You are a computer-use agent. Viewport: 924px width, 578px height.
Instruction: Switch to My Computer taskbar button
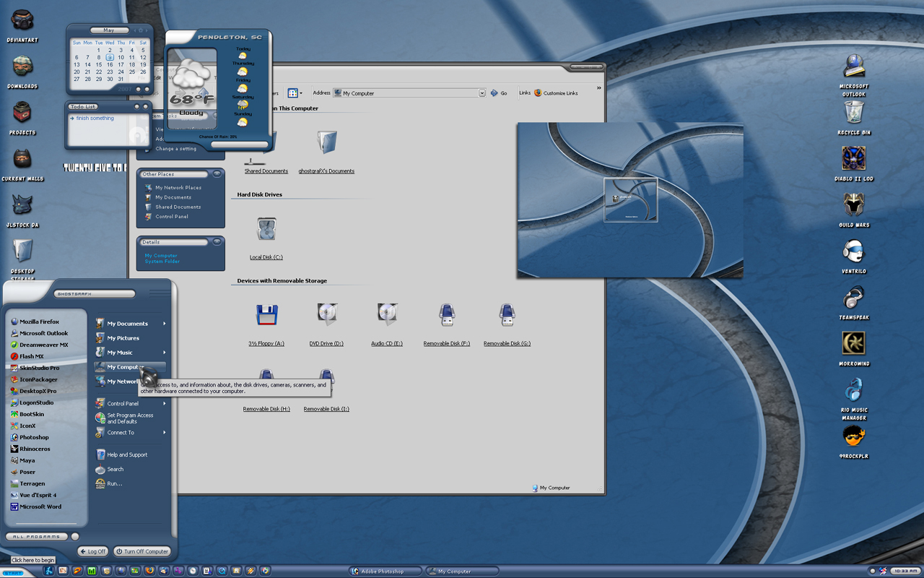[462, 571]
